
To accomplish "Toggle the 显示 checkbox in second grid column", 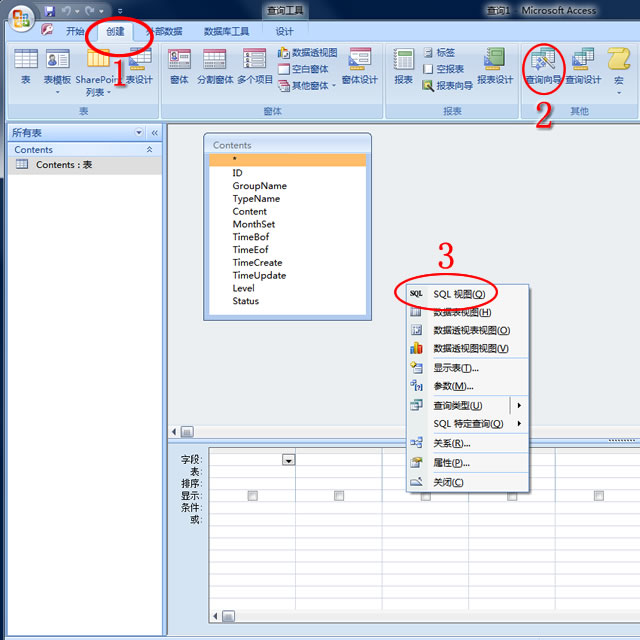I will point(339,495).
